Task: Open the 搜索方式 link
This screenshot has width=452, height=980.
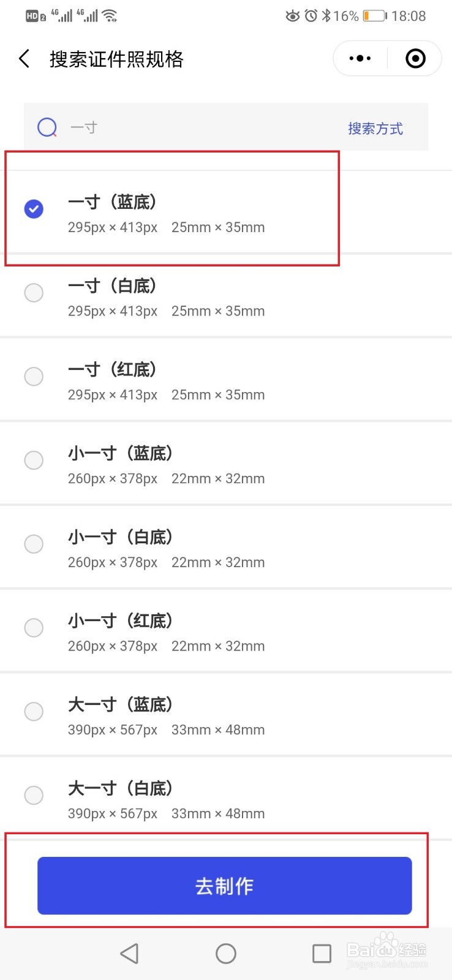Action: click(375, 129)
